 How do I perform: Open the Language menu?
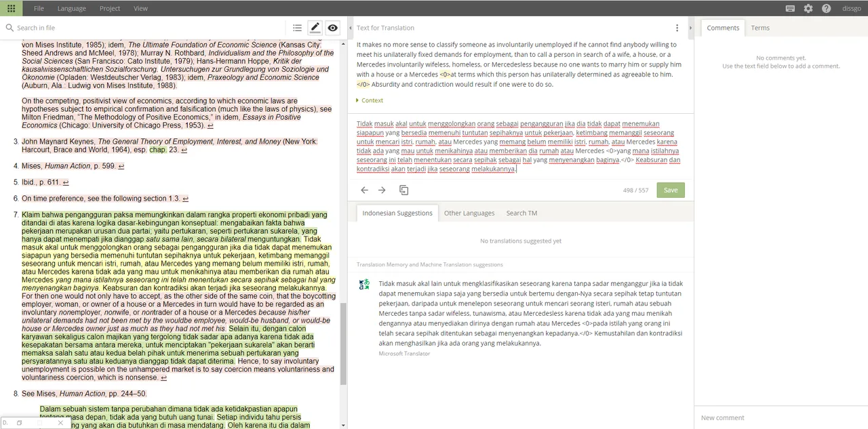point(71,8)
